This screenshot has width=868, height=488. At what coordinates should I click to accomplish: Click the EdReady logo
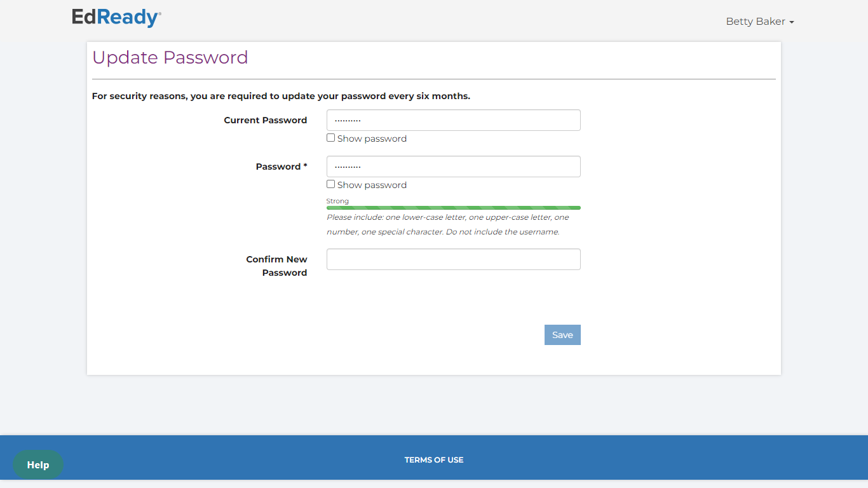click(116, 17)
